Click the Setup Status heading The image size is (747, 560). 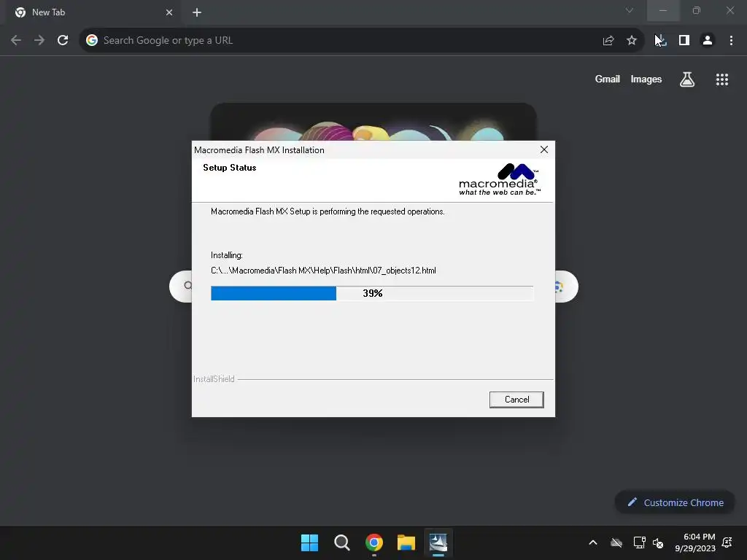point(230,168)
